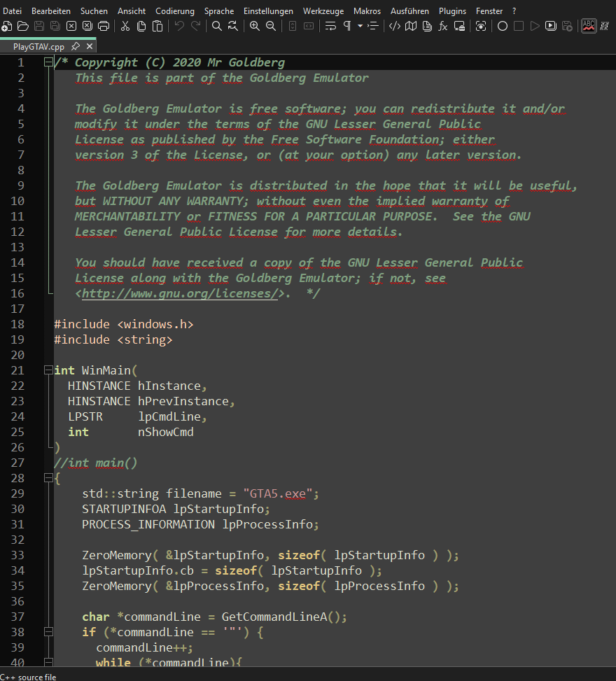This screenshot has width=616, height=681.
Task: Click the Undo arrow icon
Action: pos(179,27)
